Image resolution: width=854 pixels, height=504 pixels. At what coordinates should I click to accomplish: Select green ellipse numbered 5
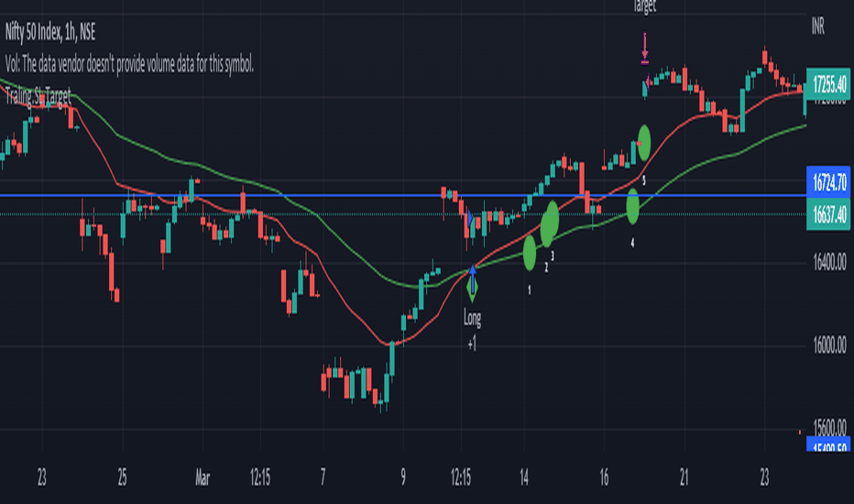tap(644, 143)
